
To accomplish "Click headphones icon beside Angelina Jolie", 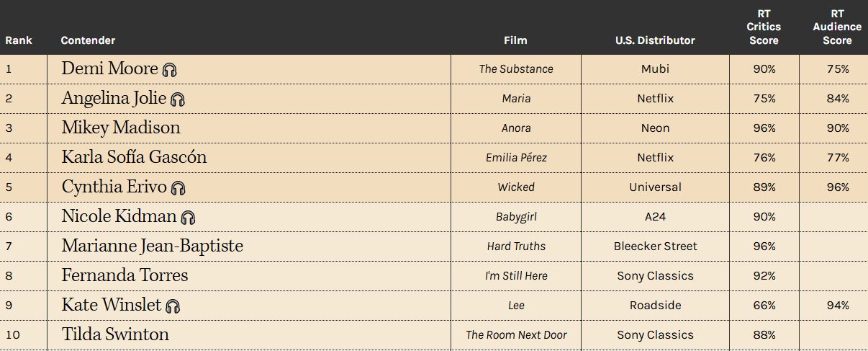I will coord(178,99).
